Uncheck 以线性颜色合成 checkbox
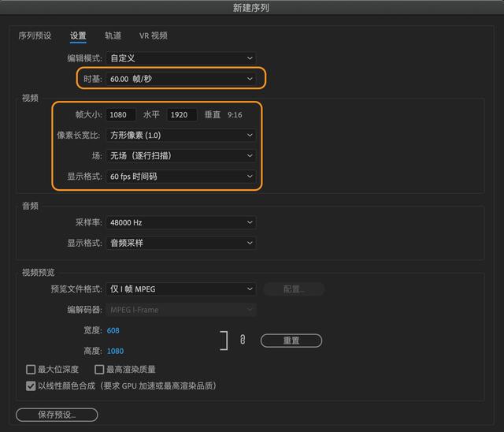 (31, 386)
